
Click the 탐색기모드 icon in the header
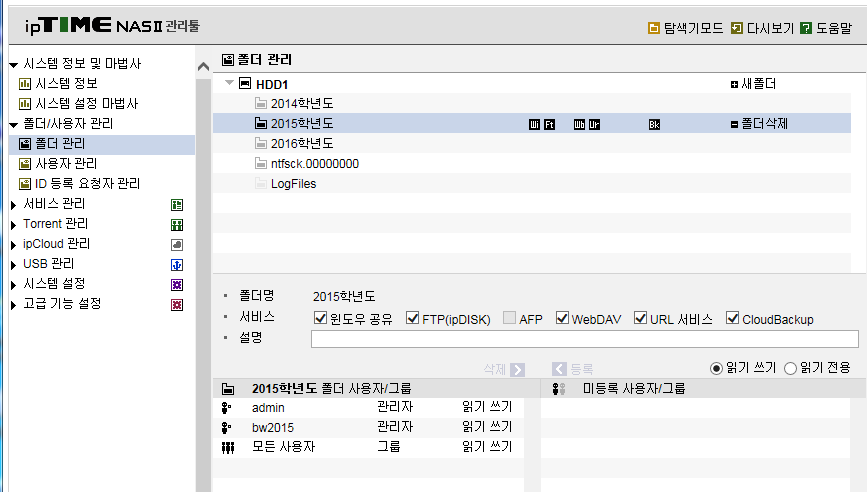click(654, 28)
